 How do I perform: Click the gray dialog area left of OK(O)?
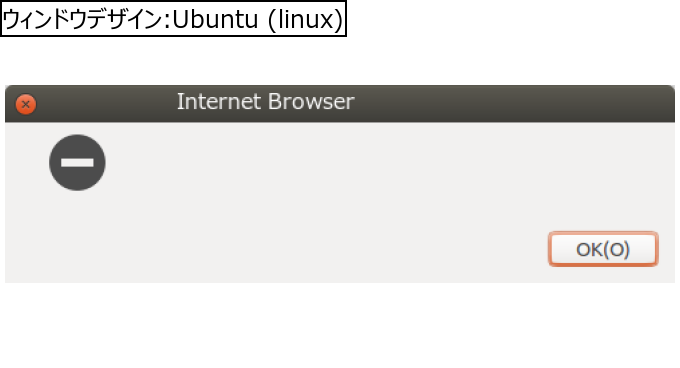[x=278, y=249]
